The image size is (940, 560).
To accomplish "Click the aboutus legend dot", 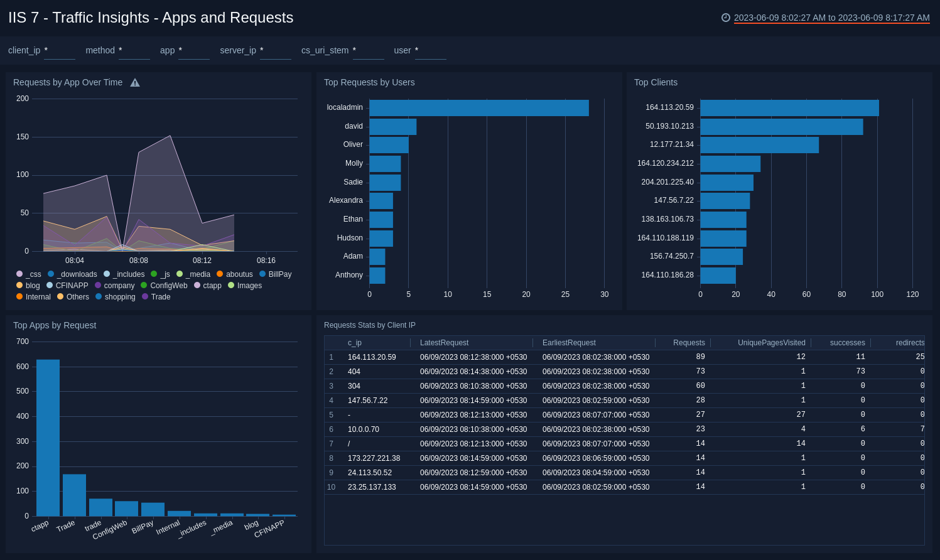I will [220, 274].
